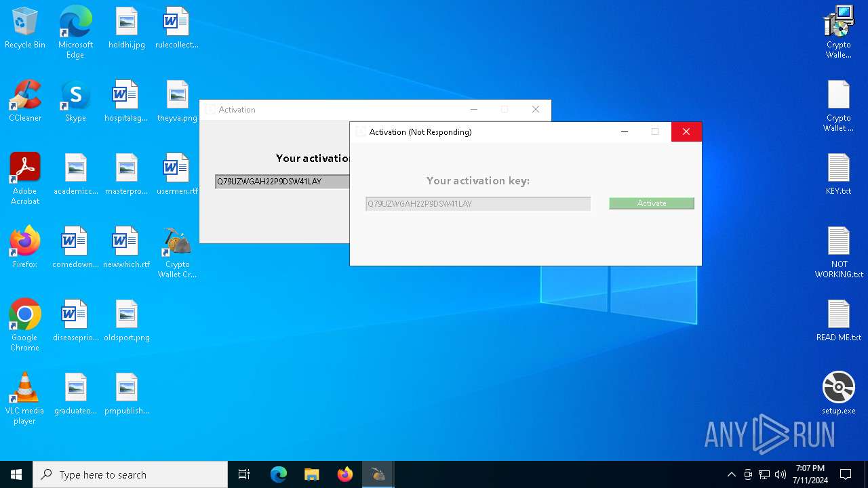Select the READ ME.txt file
868x488 pixels.
[x=839, y=321]
